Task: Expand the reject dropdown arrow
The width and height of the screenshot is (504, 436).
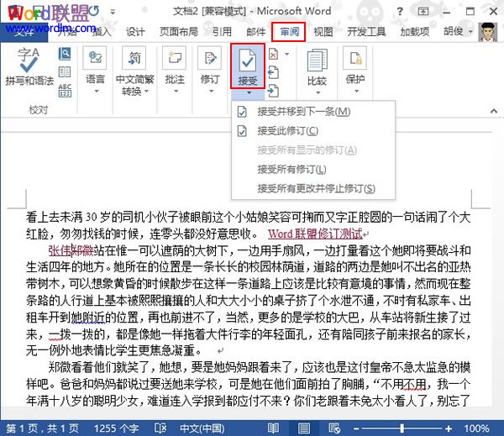Action: tap(286, 54)
